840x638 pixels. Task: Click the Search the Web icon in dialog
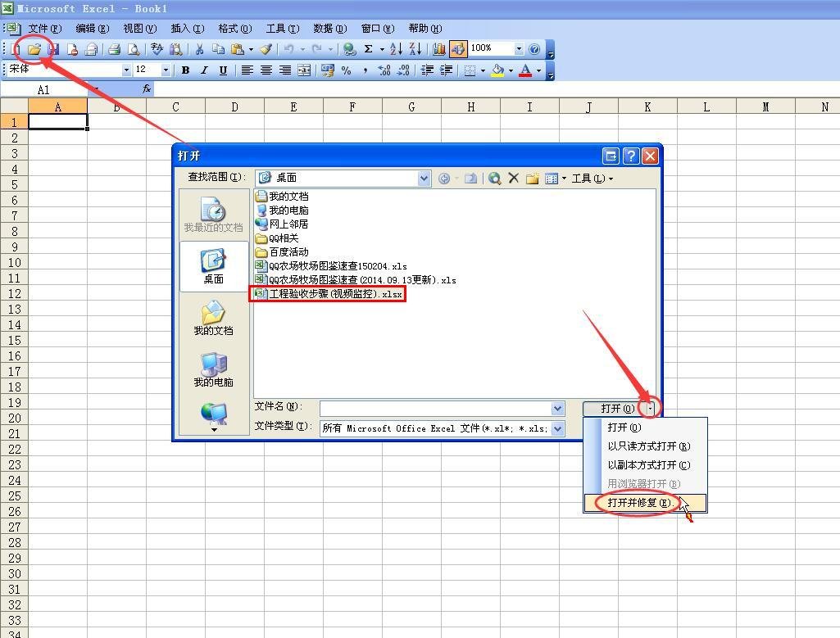point(495,178)
